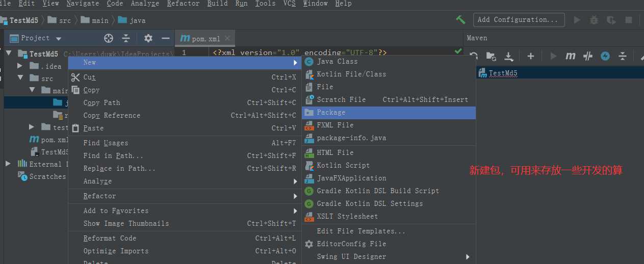Viewport: 644px width, 264px height.
Task: Select Package from the New submenu
Action: coord(331,112)
